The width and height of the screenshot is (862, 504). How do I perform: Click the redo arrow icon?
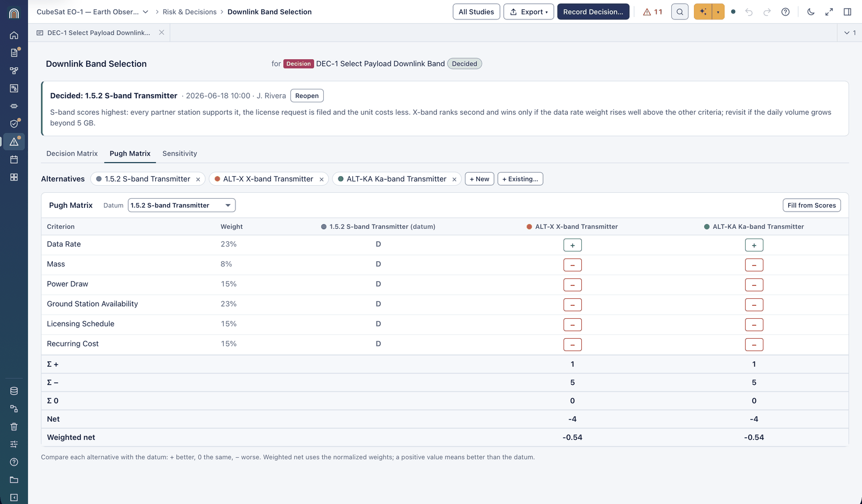point(767,12)
